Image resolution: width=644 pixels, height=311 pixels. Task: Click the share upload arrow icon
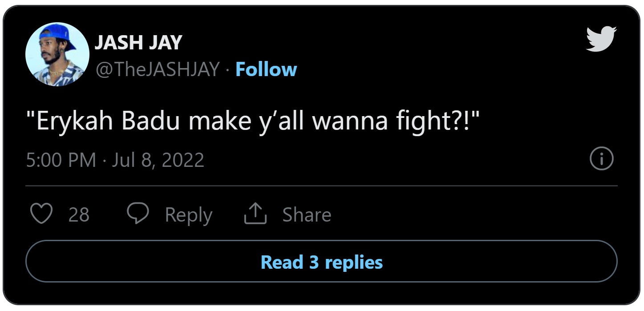(255, 214)
